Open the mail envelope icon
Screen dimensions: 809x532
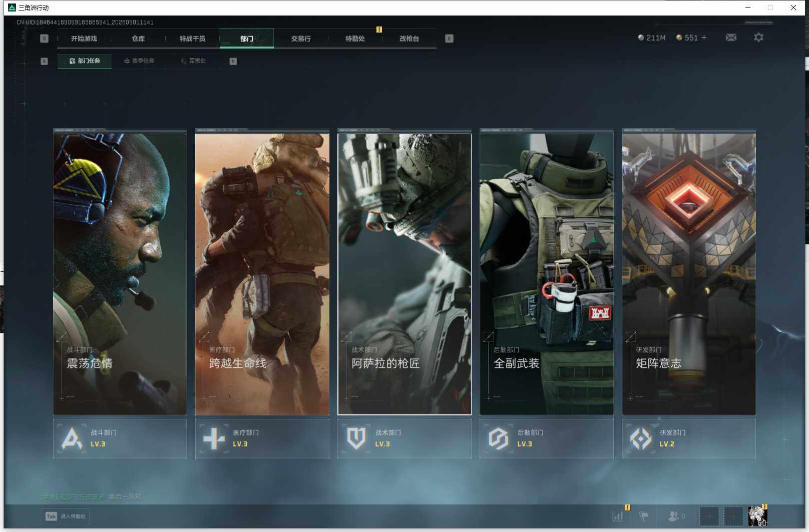tap(731, 38)
